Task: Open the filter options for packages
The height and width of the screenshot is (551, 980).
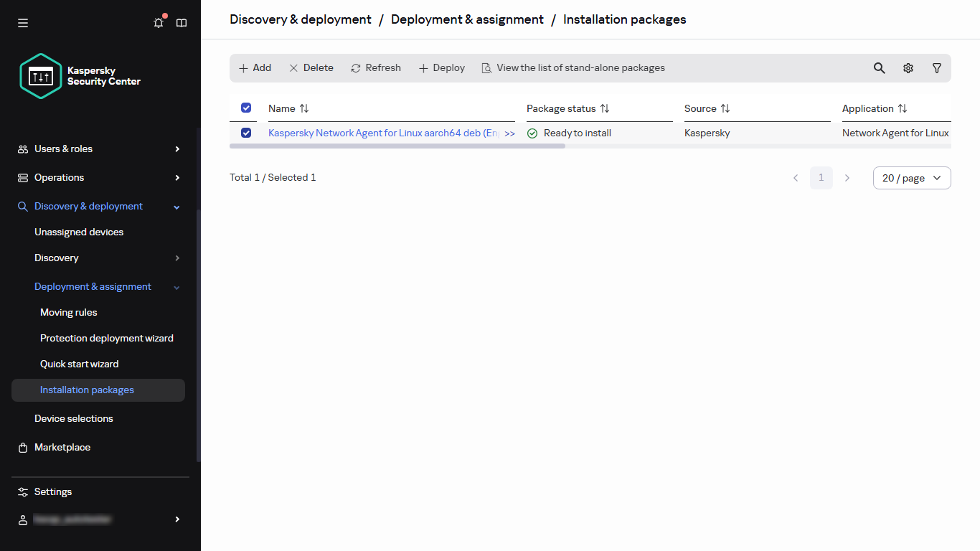Action: click(936, 67)
